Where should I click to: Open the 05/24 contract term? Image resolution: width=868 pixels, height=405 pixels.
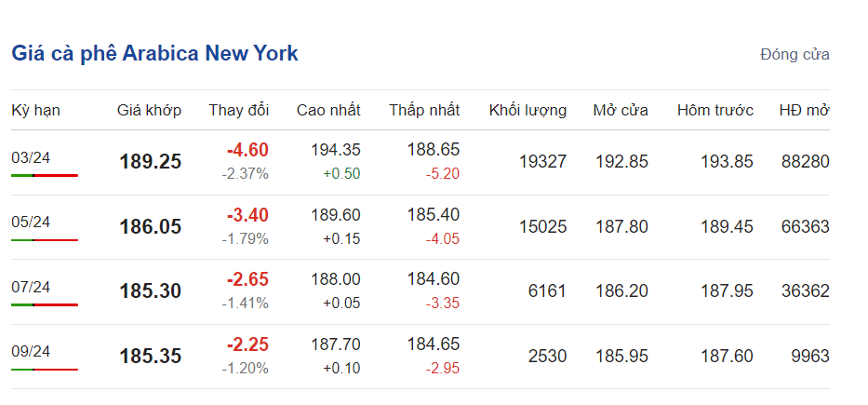pyautogui.click(x=31, y=222)
